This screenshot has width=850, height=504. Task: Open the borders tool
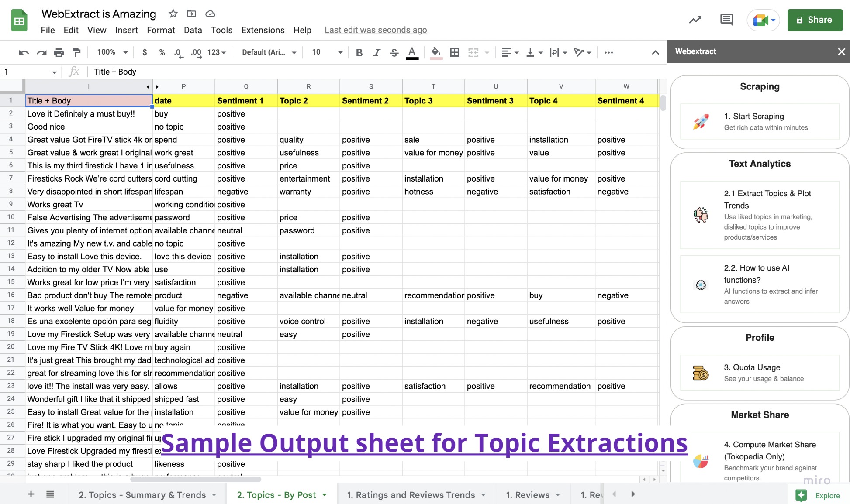coord(454,53)
